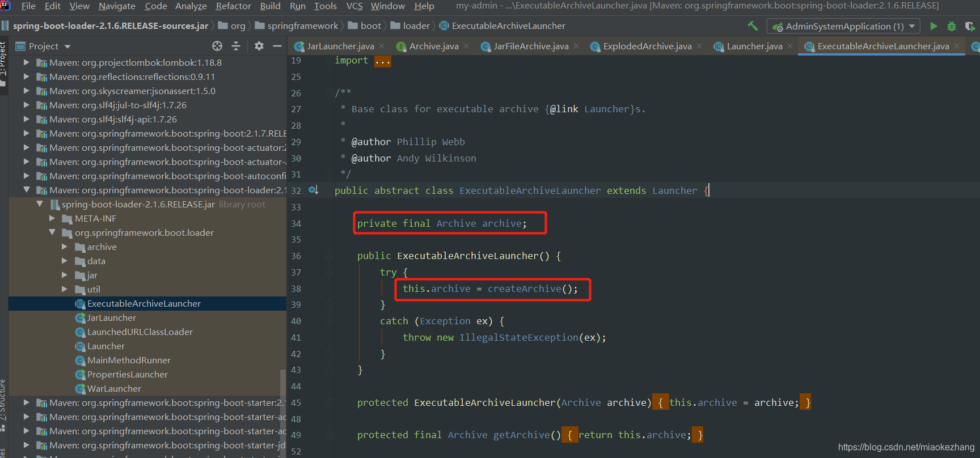Expand the util package

click(x=65, y=289)
